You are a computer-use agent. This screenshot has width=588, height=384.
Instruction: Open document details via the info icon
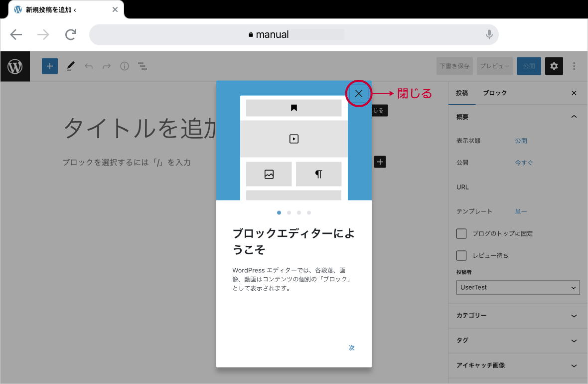tap(125, 66)
